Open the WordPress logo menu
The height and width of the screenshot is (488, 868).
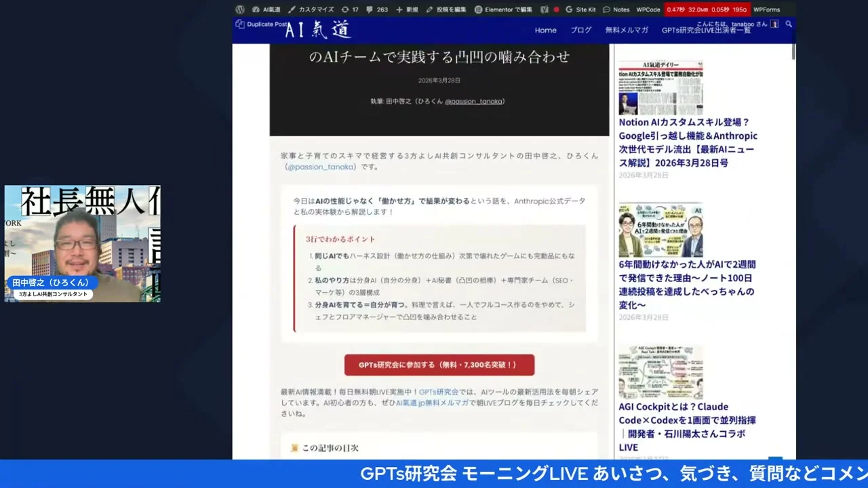pyautogui.click(x=240, y=9)
